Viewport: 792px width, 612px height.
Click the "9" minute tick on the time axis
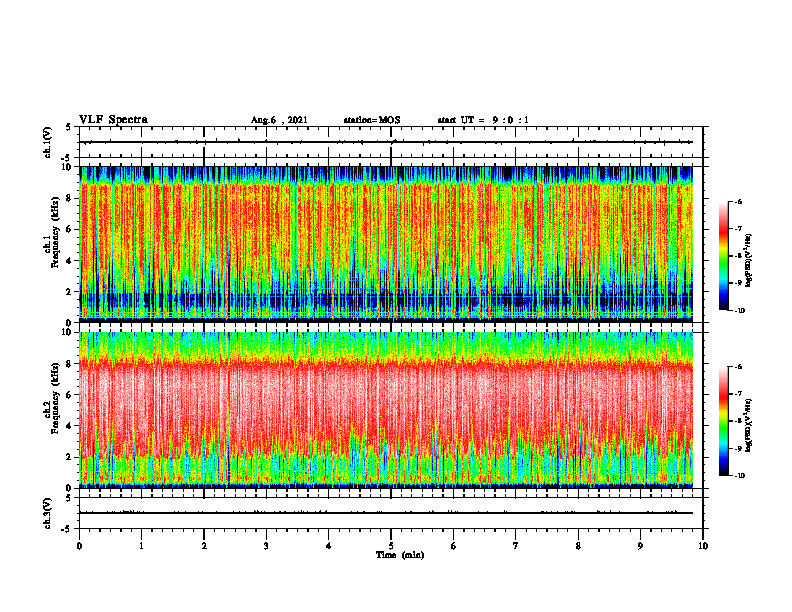click(x=640, y=546)
